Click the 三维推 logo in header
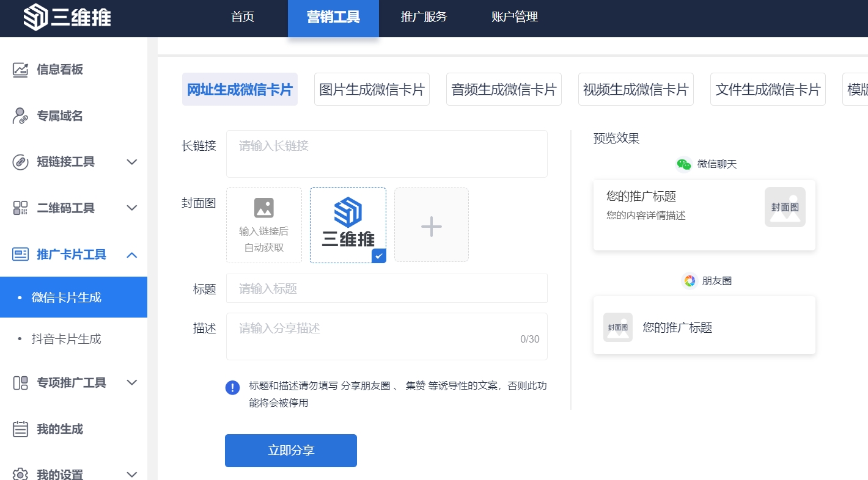 [x=67, y=18]
